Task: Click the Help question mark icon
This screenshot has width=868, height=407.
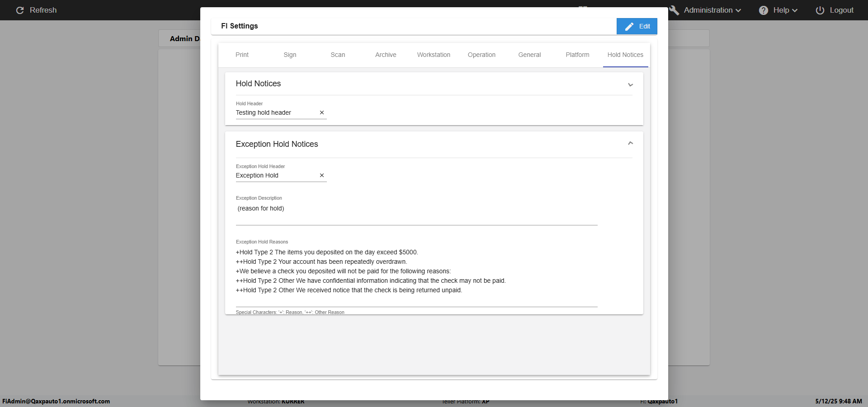Action: coord(764,10)
